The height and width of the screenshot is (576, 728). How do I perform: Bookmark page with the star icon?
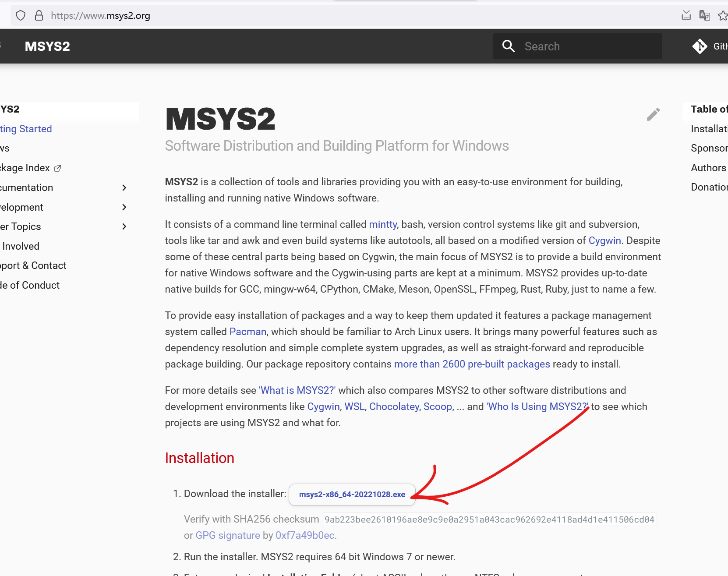(x=722, y=16)
